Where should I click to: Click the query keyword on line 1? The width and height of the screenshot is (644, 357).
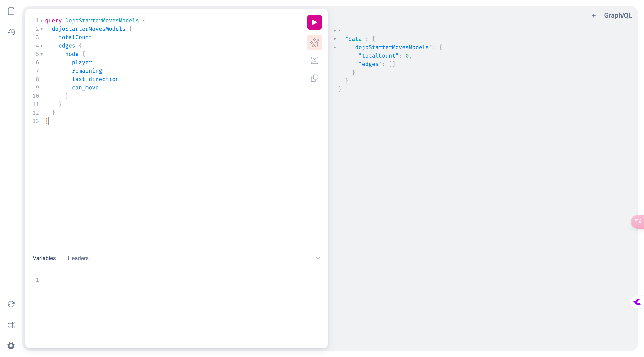pyautogui.click(x=53, y=20)
